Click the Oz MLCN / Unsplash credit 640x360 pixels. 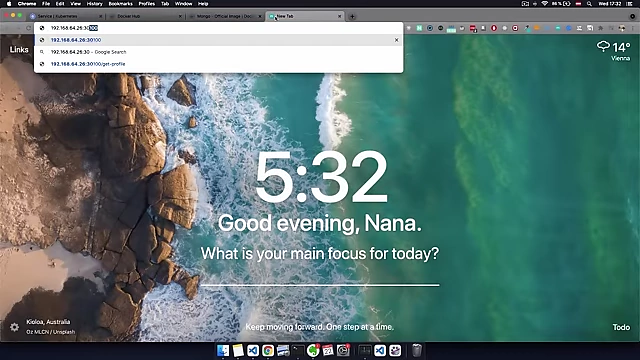tap(51, 332)
